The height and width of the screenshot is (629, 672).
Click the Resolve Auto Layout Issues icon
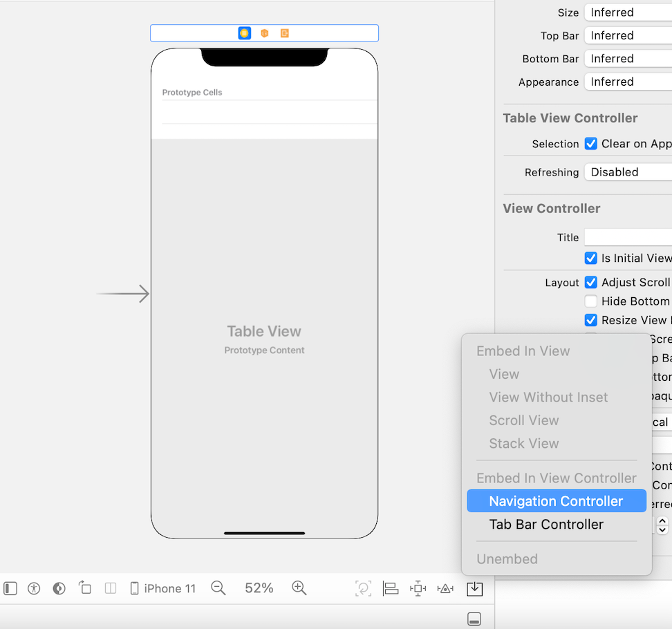446,588
